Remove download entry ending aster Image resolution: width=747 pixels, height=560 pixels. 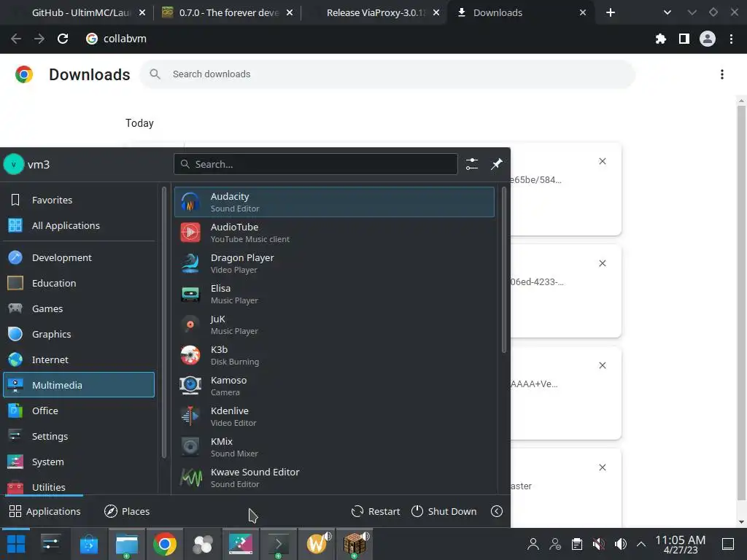[602, 467]
